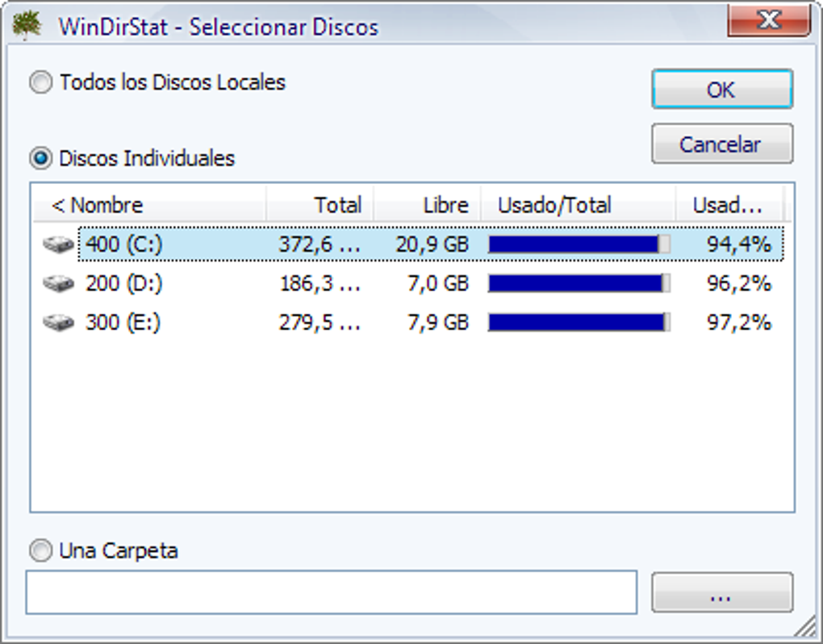The image size is (823, 644).
Task: Click the Cancelar button
Action: pos(722,144)
